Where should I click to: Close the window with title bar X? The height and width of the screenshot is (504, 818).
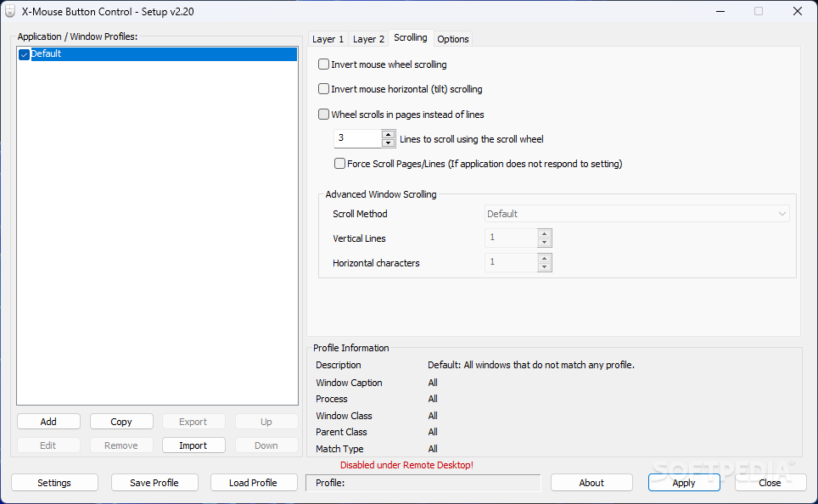(x=798, y=12)
